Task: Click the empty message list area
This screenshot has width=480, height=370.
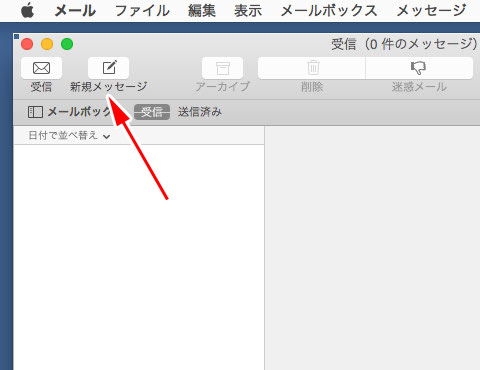Action: (x=139, y=257)
